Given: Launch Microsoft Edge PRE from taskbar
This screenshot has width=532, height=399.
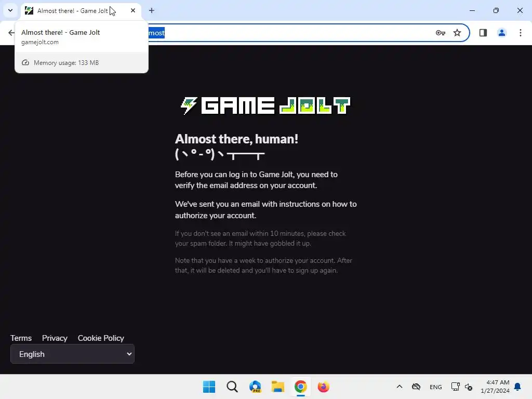Looking at the screenshot, I should pos(255,387).
